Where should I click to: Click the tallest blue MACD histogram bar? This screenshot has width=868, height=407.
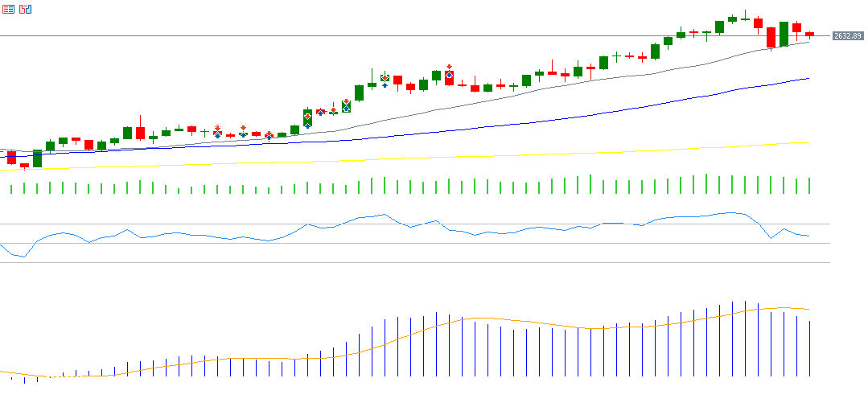click(x=732, y=338)
